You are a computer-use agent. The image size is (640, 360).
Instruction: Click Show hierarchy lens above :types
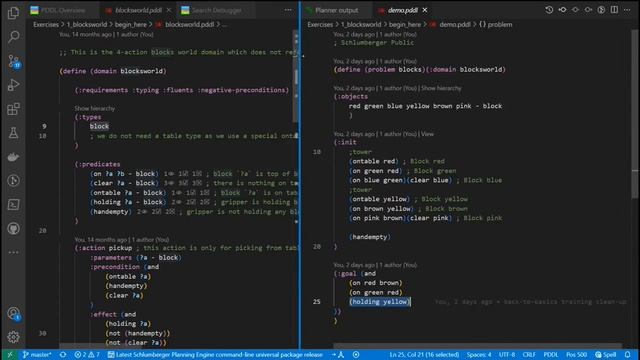pyautogui.click(x=95, y=109)
